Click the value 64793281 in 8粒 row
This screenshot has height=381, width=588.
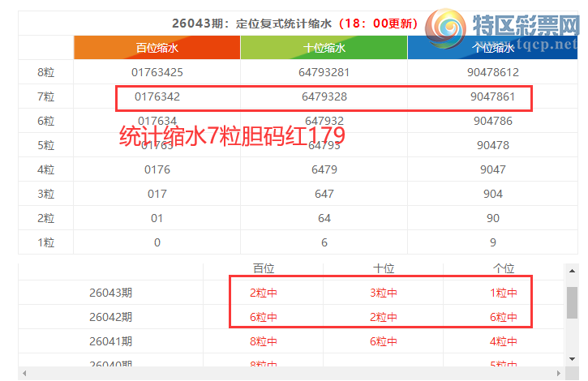pyautogui.click(x=324, y=72)
